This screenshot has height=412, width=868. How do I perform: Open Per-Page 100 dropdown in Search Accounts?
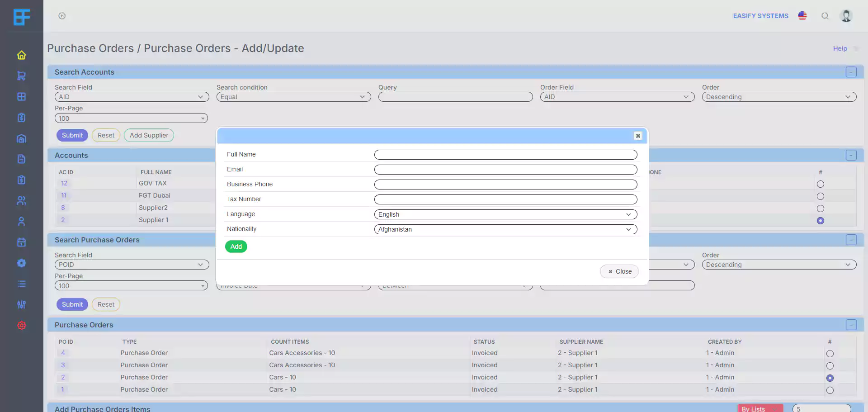pos(131,118)
